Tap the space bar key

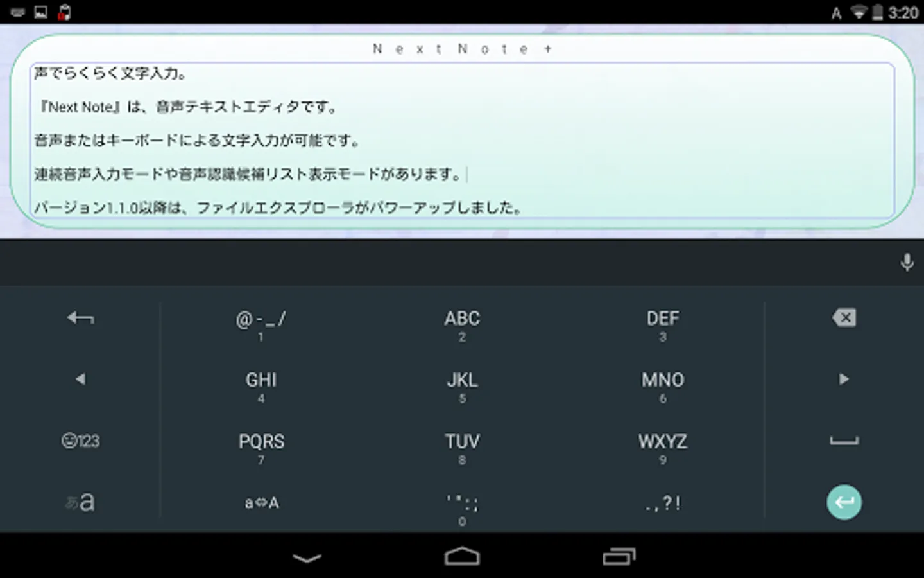[x=844, y=441]
